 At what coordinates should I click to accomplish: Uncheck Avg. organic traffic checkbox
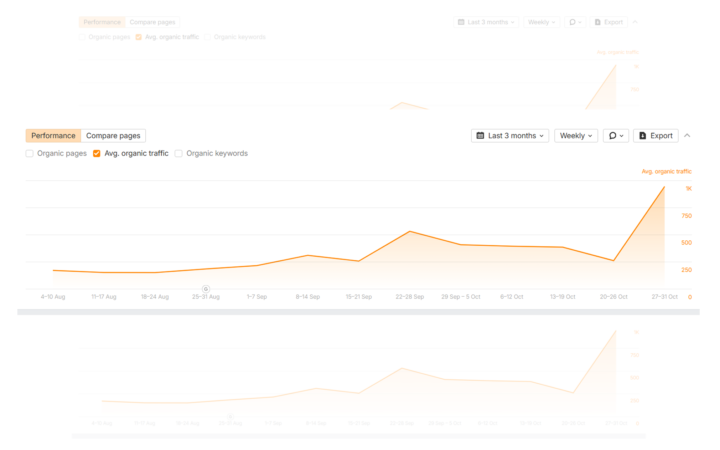(96, 153)
